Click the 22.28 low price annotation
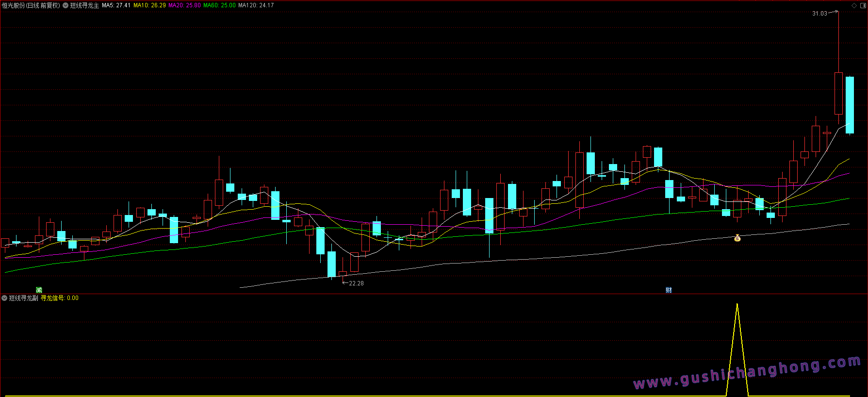 pos(356,283)
